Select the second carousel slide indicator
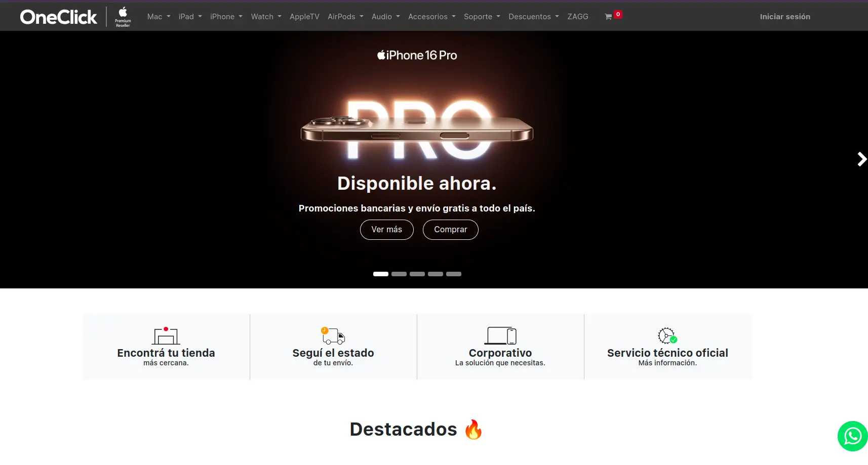The height and width of the screenshot is (465, 868). (x=399, y=274)
